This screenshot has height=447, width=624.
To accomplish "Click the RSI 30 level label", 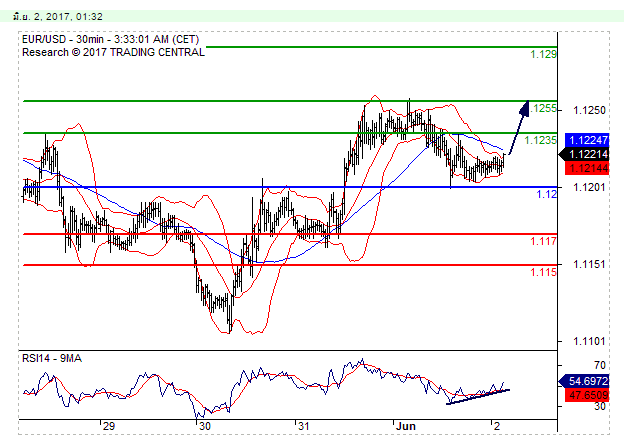I will coord(599,406).
